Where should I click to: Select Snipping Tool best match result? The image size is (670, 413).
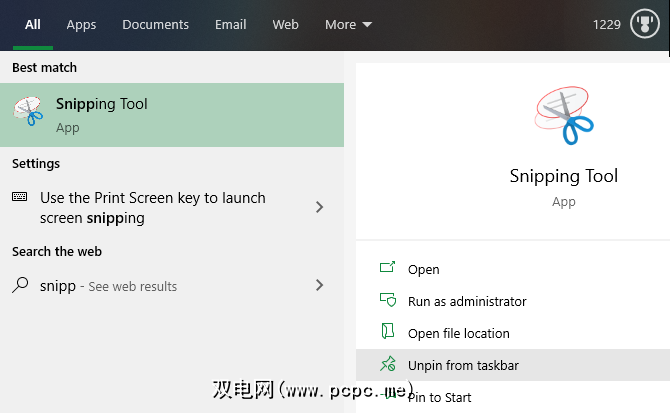(172, 115)
